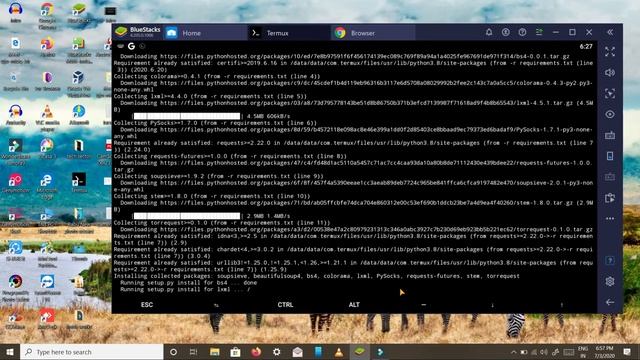Open the BlueStacks help question mark icon
This screenshot has width=640, height=360.
pos(522,32)
